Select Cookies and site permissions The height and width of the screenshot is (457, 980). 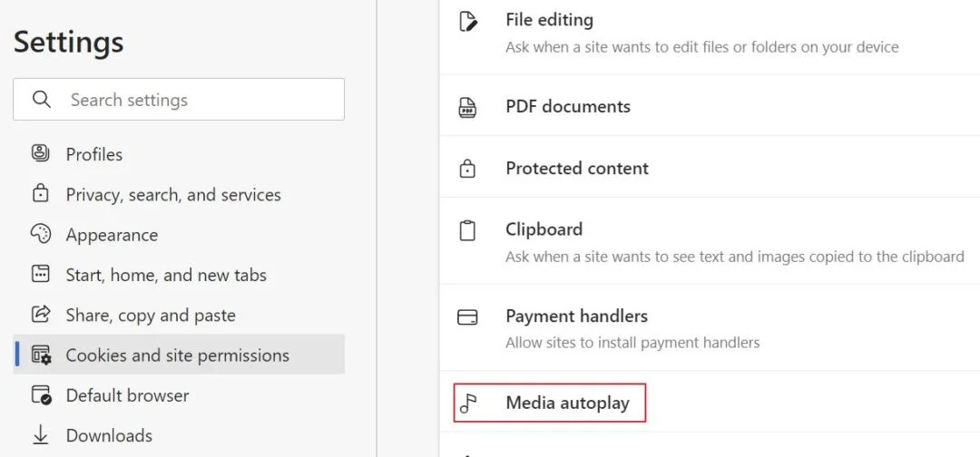179,355
